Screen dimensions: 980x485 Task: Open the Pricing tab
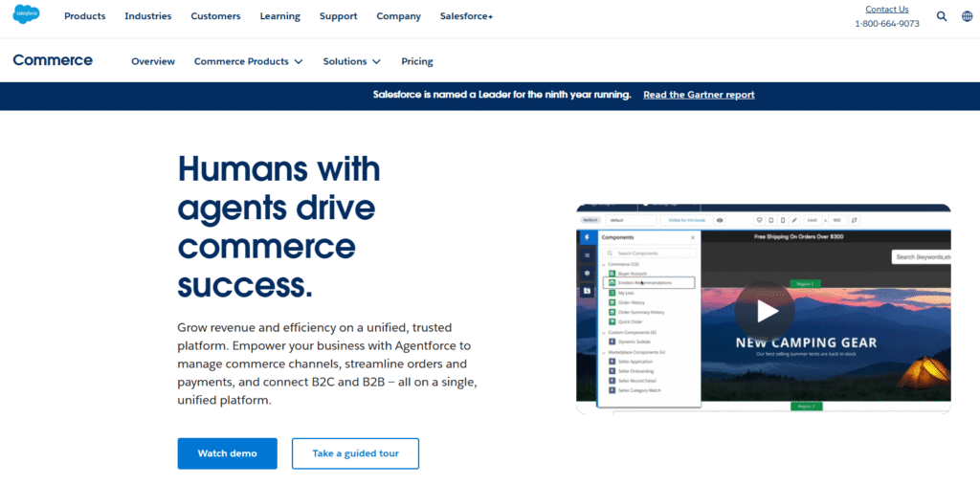point(417,61)
